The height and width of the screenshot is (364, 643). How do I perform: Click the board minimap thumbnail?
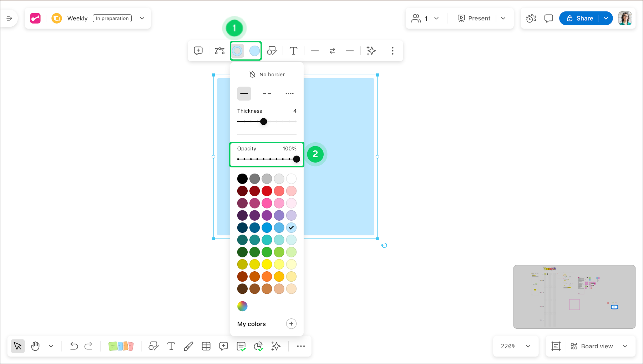click(x=574, y=297)
